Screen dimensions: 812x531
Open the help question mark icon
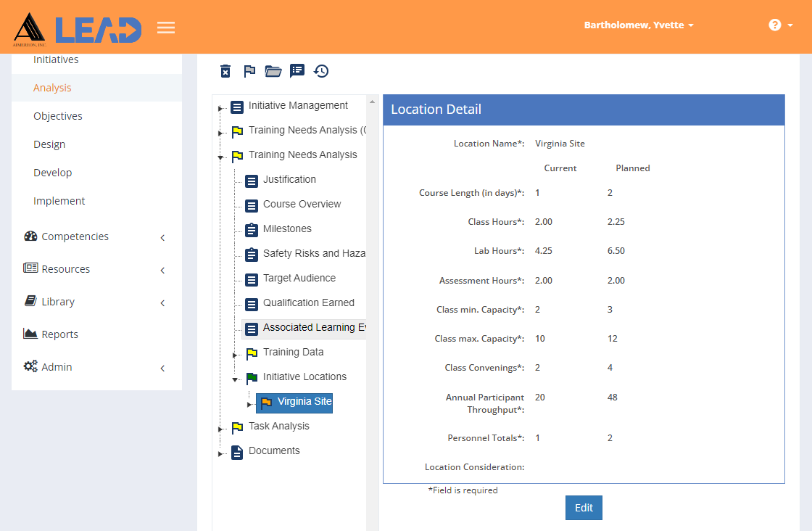click(775, 25)
